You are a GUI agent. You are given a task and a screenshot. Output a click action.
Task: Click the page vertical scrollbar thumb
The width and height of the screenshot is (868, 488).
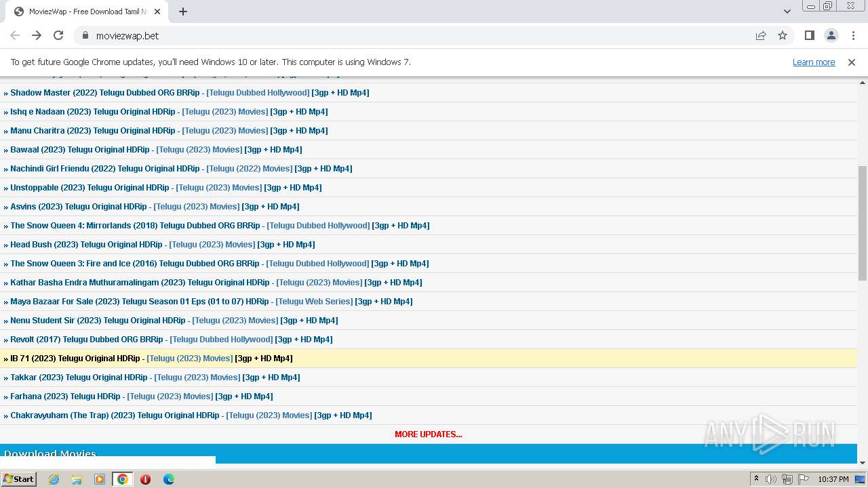coord(863,223)
